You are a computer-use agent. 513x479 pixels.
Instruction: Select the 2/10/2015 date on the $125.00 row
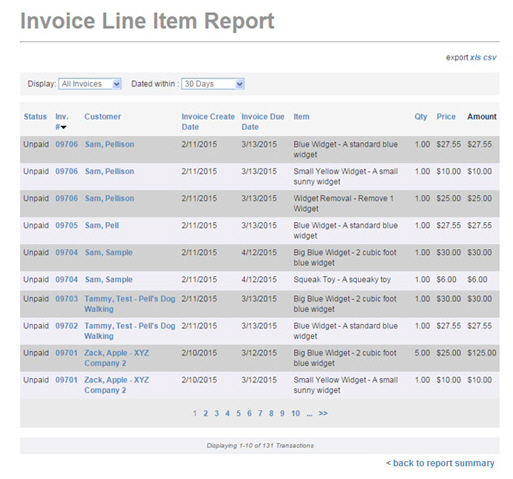(x=199, y=353)
